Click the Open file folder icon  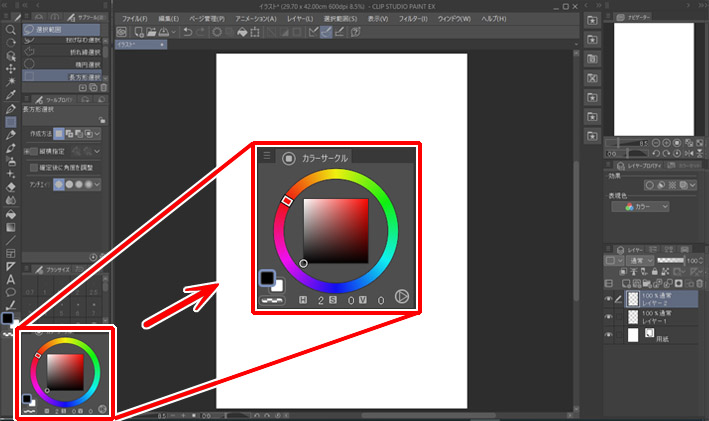[x=152, y=32]
